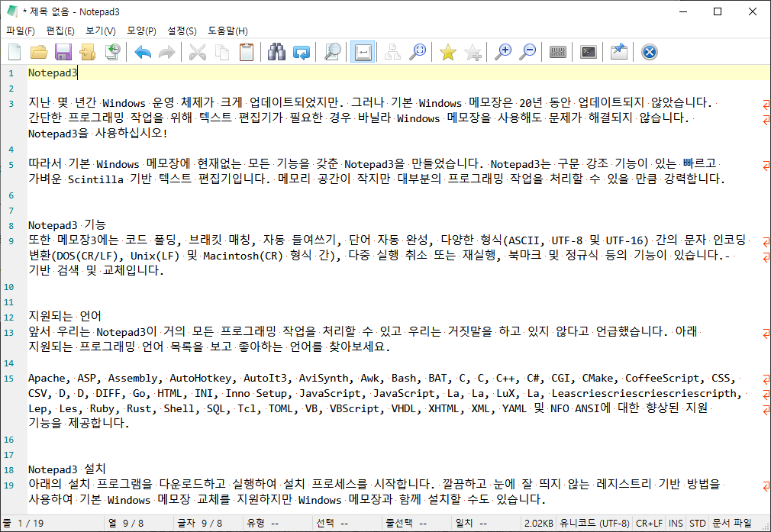Click the word 'Scintilla' in line 5
This screenshot has width=771, height=532.
(95, 179)
